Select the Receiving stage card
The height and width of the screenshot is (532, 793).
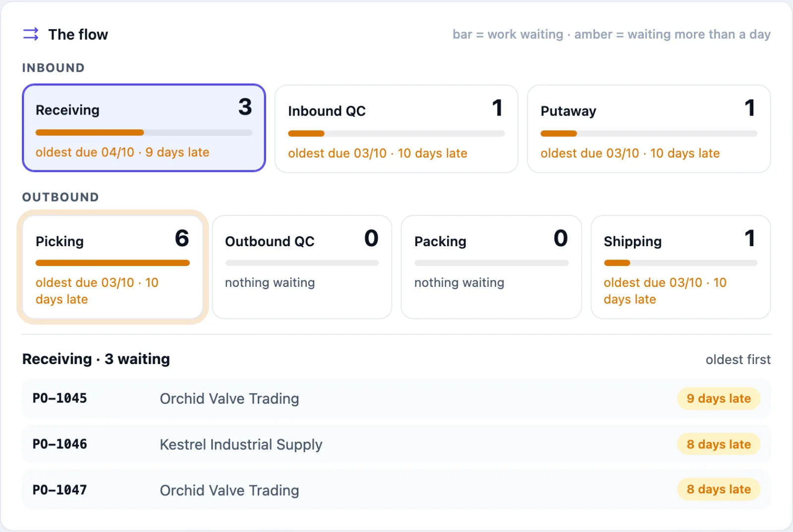(x=144, y=128)
